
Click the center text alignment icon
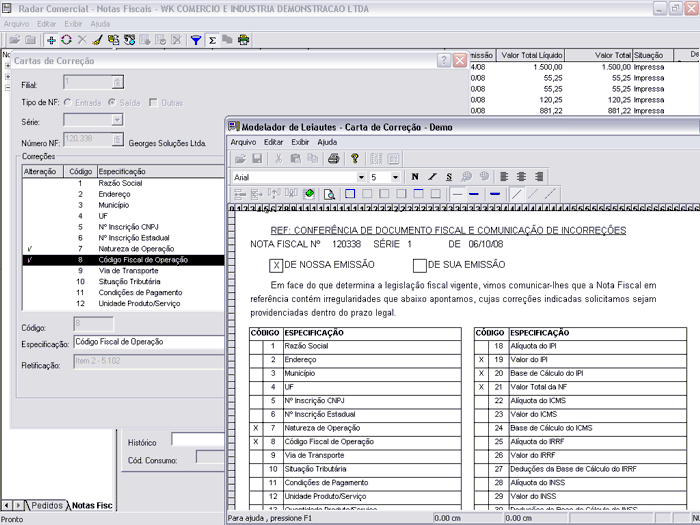tap(521, 177)
